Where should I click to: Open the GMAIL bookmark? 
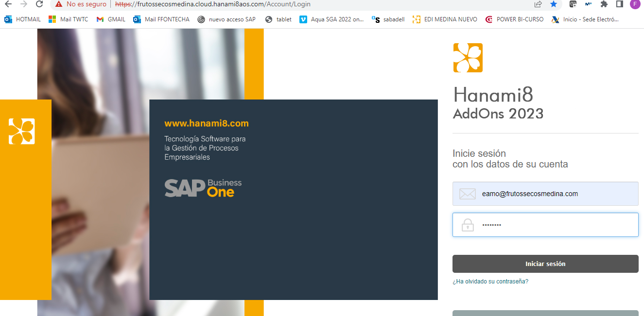[111, 19]
